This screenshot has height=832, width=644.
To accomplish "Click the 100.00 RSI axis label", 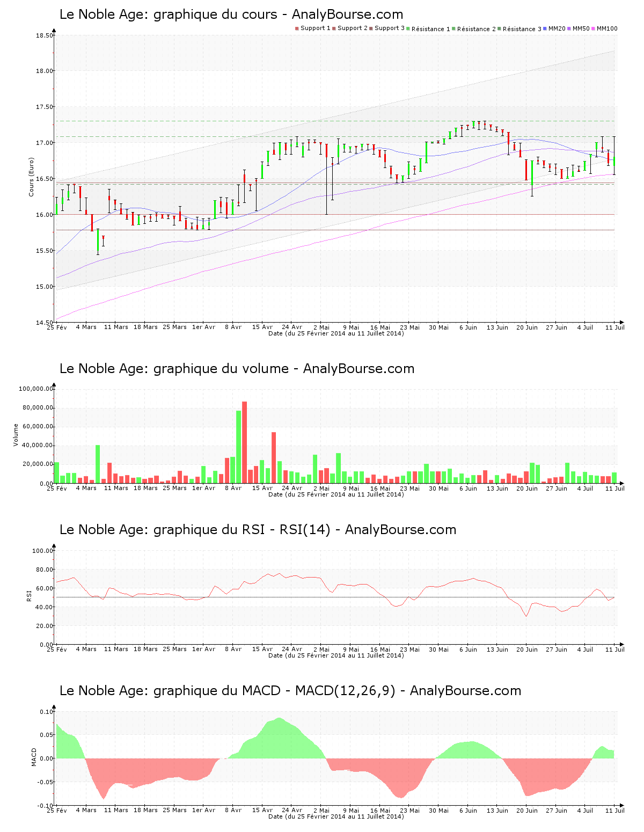I will point(43,551).
